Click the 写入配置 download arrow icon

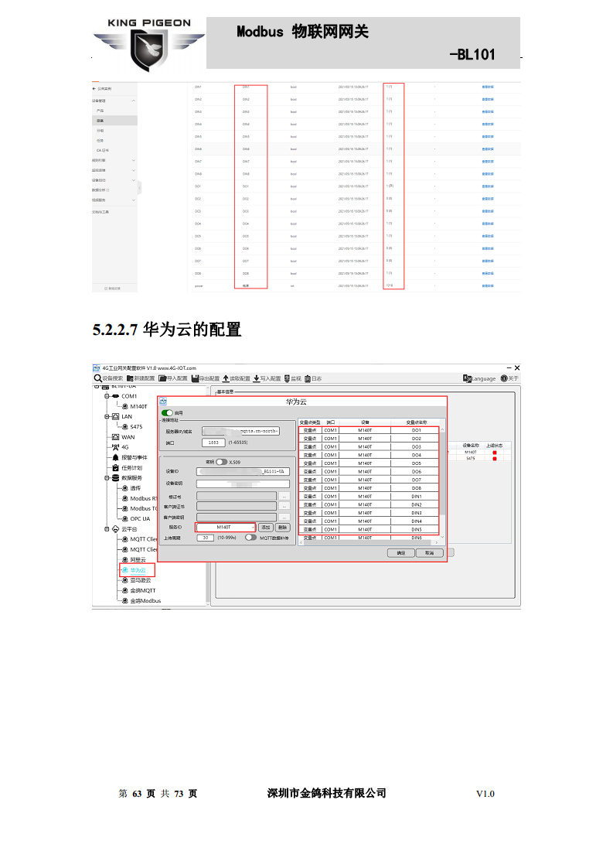(x=257, y=378)
